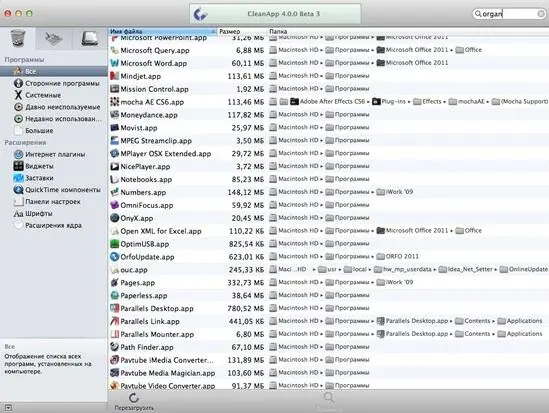Image resolution: width=549 pixels, height=413 pixels.
Task: Clear the search field text
Action: pos(541,14)
